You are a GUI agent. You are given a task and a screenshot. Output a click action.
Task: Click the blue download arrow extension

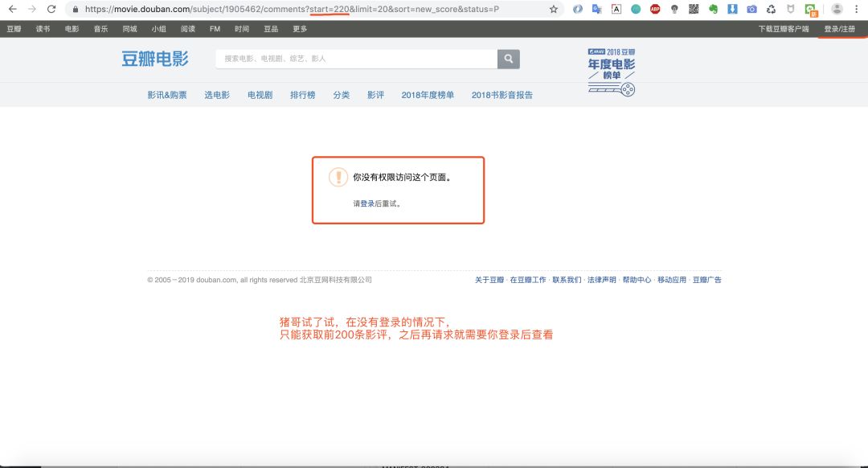tap(732, 9)
